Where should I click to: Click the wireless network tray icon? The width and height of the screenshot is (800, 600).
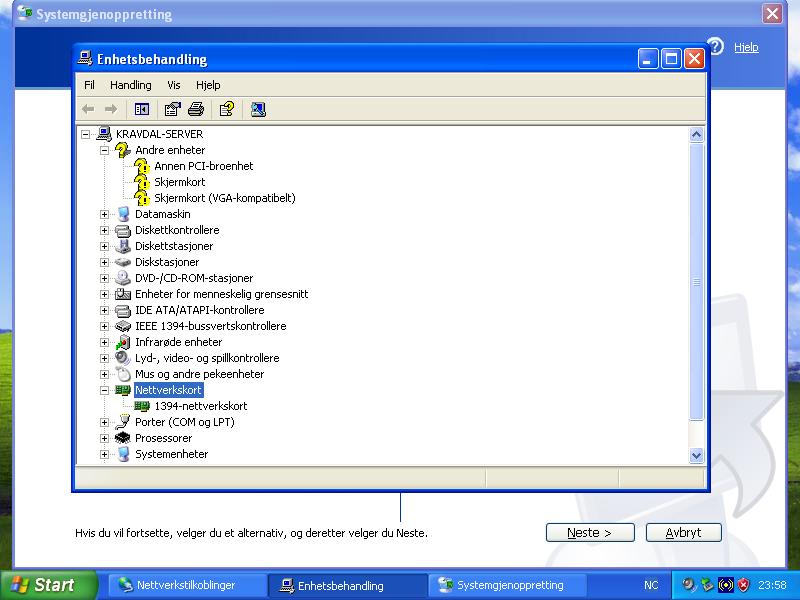[x=726, y=585]
